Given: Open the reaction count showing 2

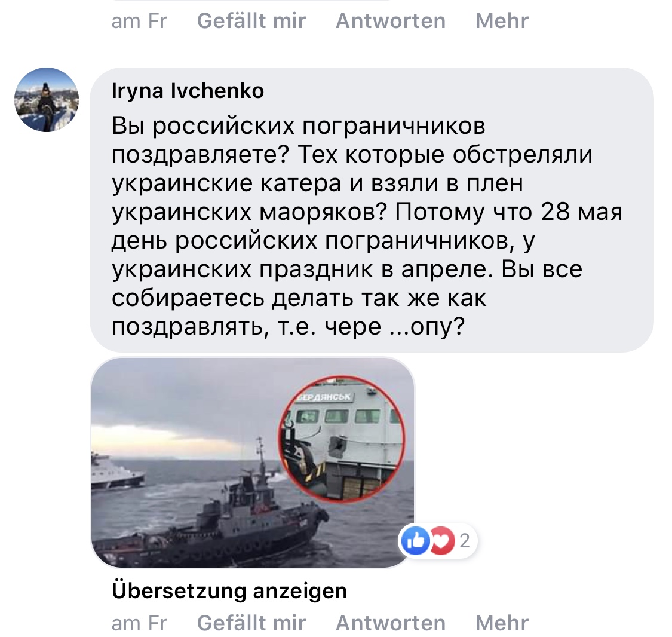Looking at the screenshot, I should pyautogui.click(x=465, y=541).
